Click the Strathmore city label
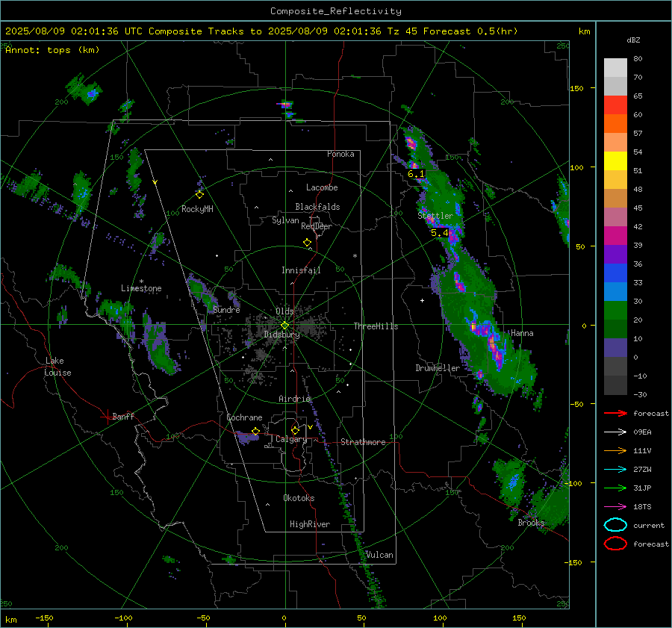The width and height of the screenshot is (672, 628). click(x=363, y=442)
